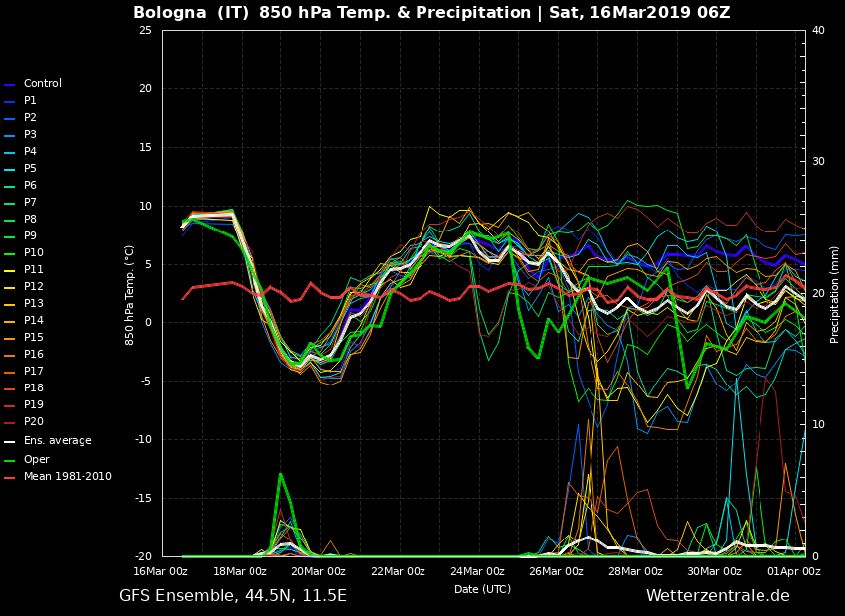
Task: Click the '30Mar 00z' date label
Action: (x=714, y=572)
